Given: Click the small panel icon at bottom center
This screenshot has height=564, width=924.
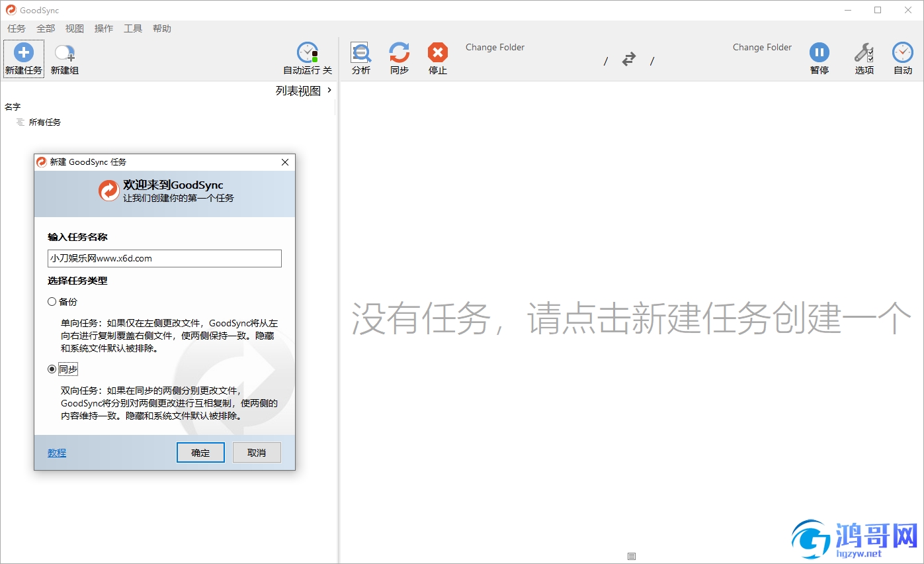Looking at the screenshot, I should pyautogui.click(x=632, y=557).
